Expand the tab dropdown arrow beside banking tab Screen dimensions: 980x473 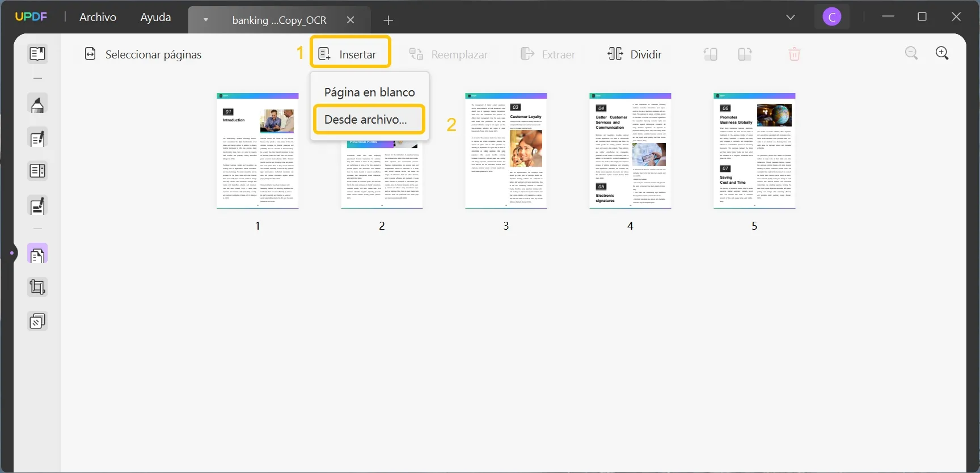[205, 20]
